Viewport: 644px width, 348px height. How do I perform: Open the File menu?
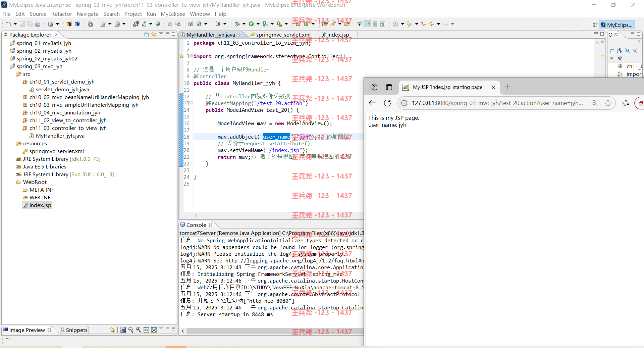click(x=6, y=14)
